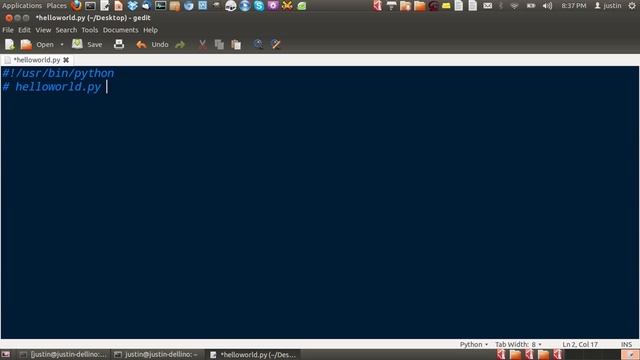Click the gedit window title bar text
640x360 pixels.
click(93, 18)
